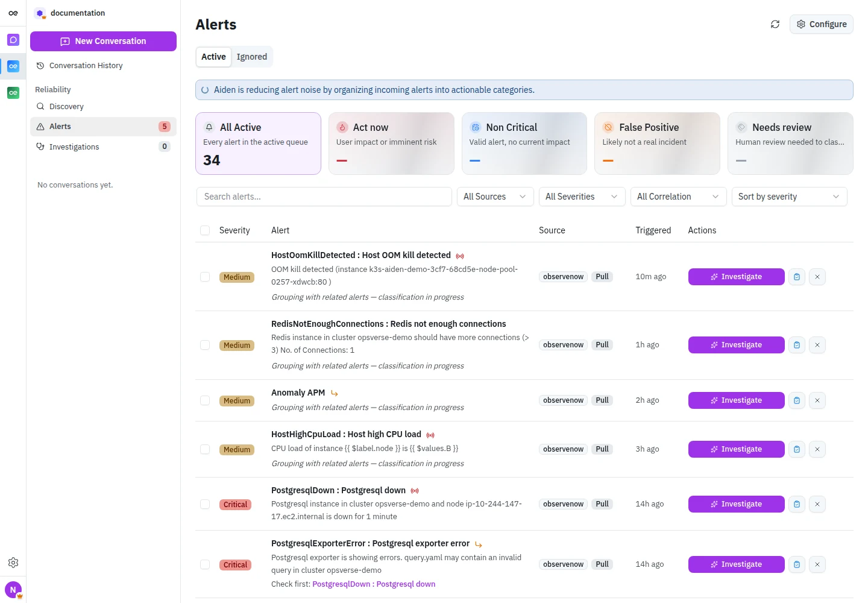
Task: Open Conversation History
Action: [x=103, y=66]
